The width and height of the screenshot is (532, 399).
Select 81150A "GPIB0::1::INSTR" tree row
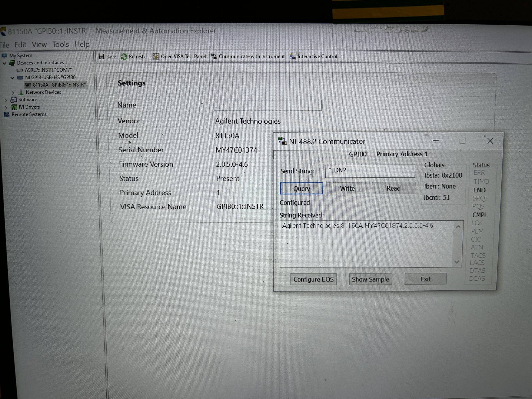click(x=56, y=85)
